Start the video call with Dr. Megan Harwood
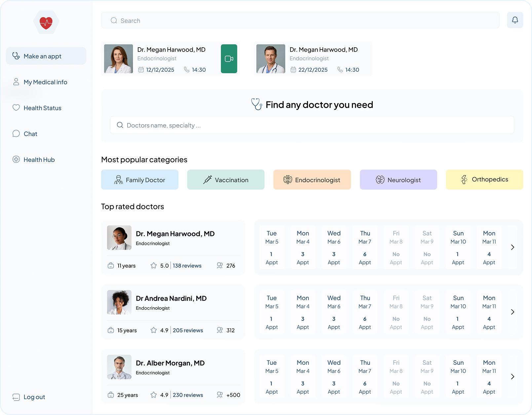 [x=229, y=59]
